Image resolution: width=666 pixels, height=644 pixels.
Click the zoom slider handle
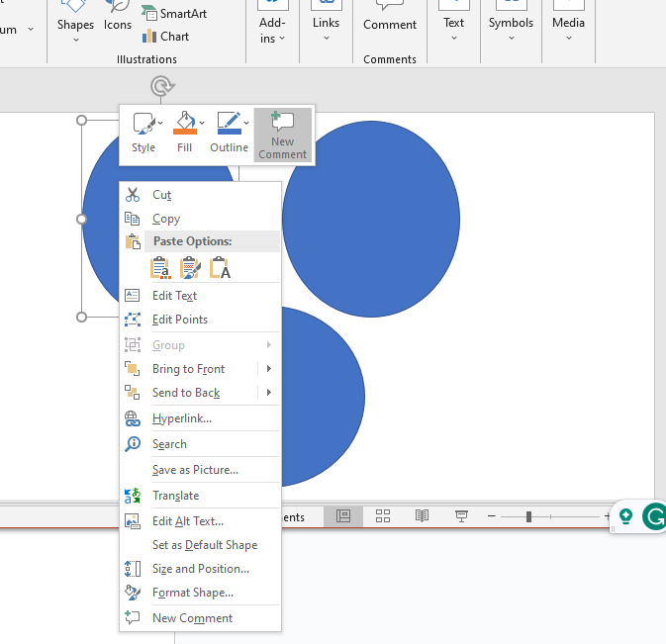[x=528, y=516]
